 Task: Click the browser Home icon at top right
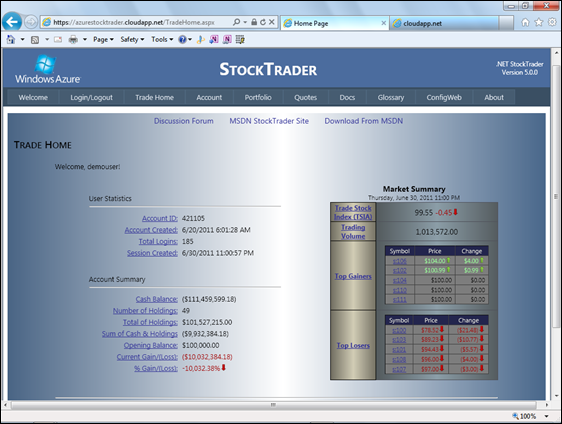click(525, 23)
